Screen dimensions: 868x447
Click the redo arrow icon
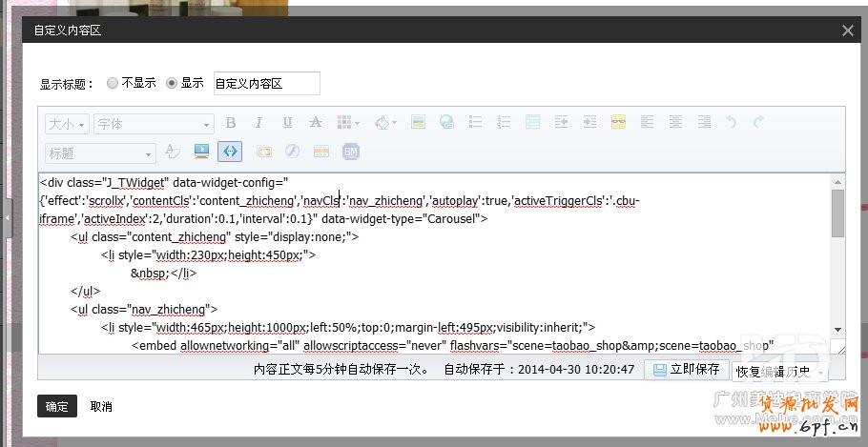(759, 123)
